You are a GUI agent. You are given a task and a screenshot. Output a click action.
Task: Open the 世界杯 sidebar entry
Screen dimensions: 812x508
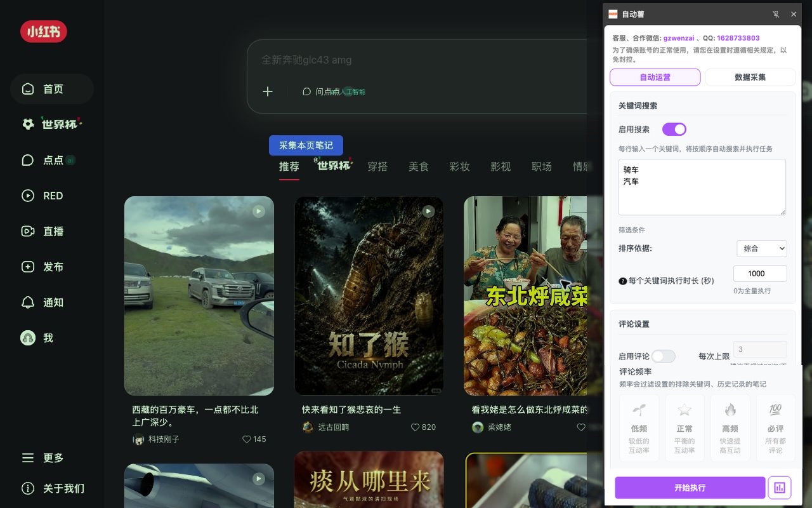point(52,124)
